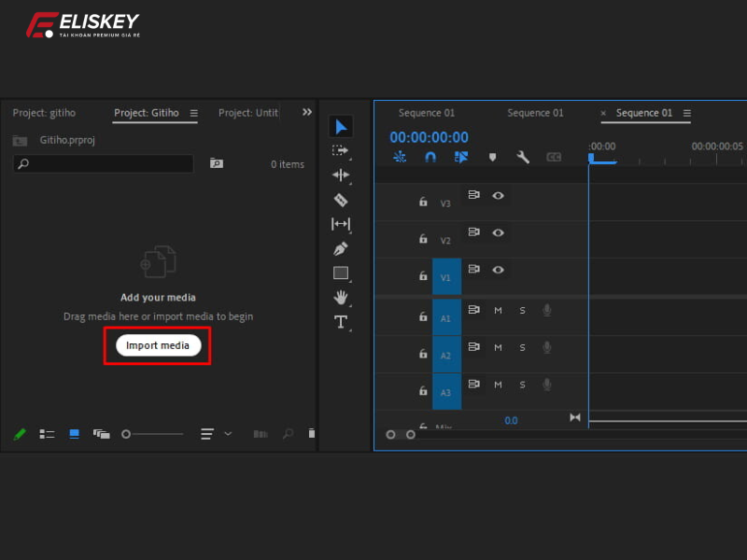Choose the Hand tool

point(341,298)
